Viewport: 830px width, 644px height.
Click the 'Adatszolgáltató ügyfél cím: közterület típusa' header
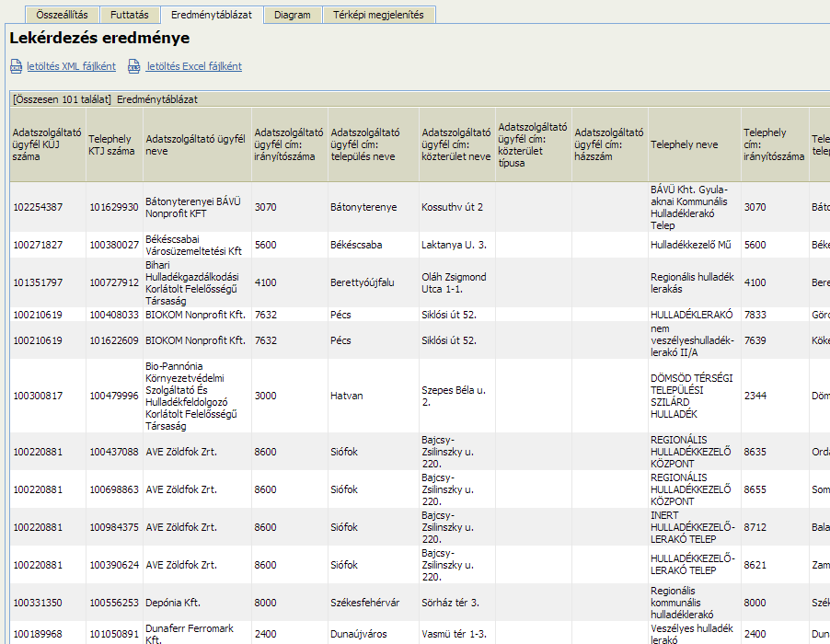[533, 144]
